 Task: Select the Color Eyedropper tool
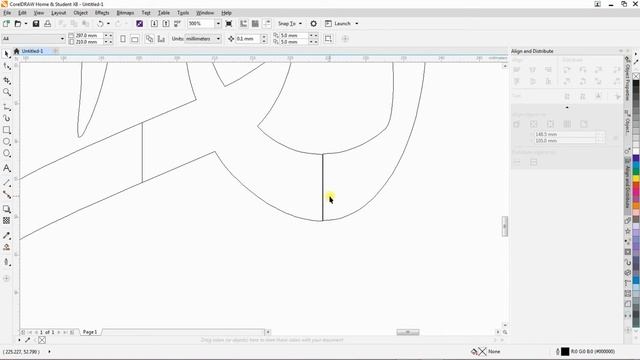[x=7, y=236]
